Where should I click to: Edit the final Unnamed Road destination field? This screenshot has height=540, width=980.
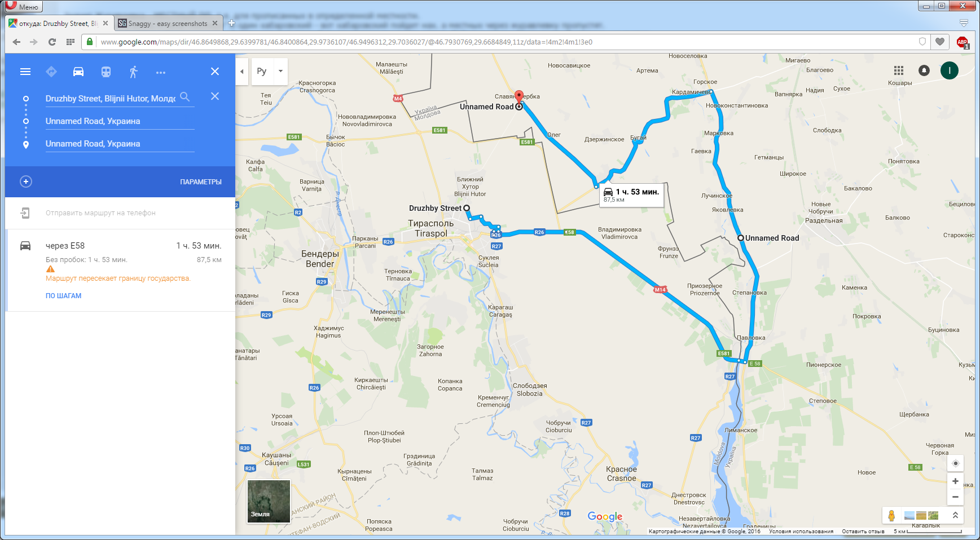(x=120, y=144)
